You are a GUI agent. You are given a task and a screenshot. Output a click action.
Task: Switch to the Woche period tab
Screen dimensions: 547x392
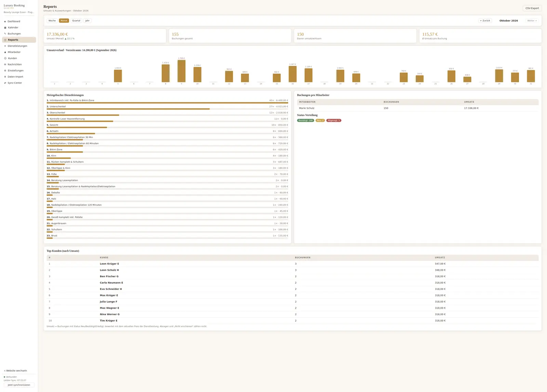coord(52,20)
